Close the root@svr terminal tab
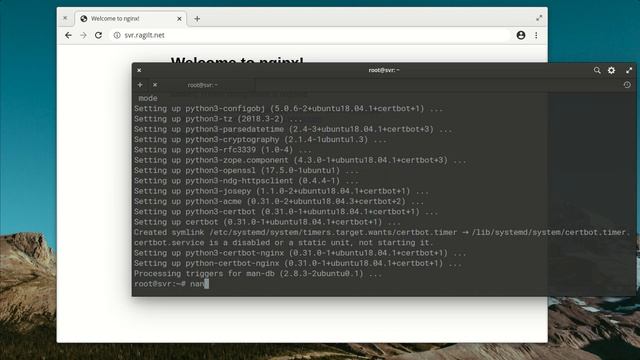640x360 pixels. (155, 85)
